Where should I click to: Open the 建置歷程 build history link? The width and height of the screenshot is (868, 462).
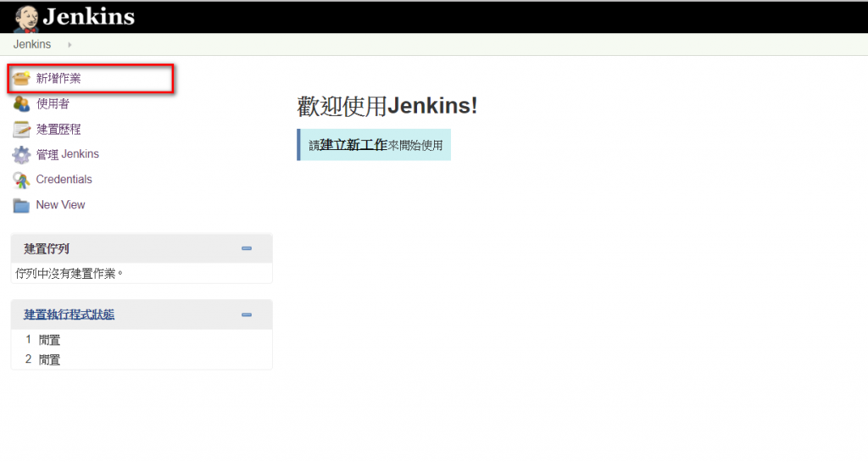pos(58,129)
